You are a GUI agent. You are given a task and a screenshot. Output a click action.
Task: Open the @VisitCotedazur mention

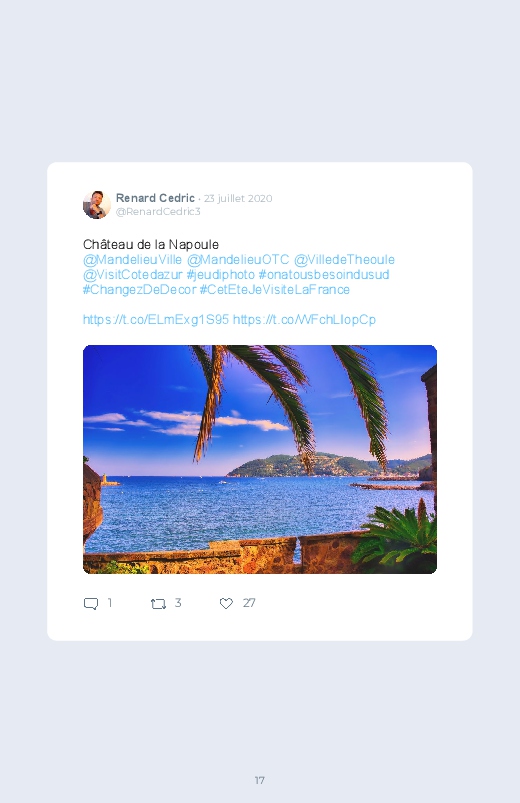pos(133,274)
